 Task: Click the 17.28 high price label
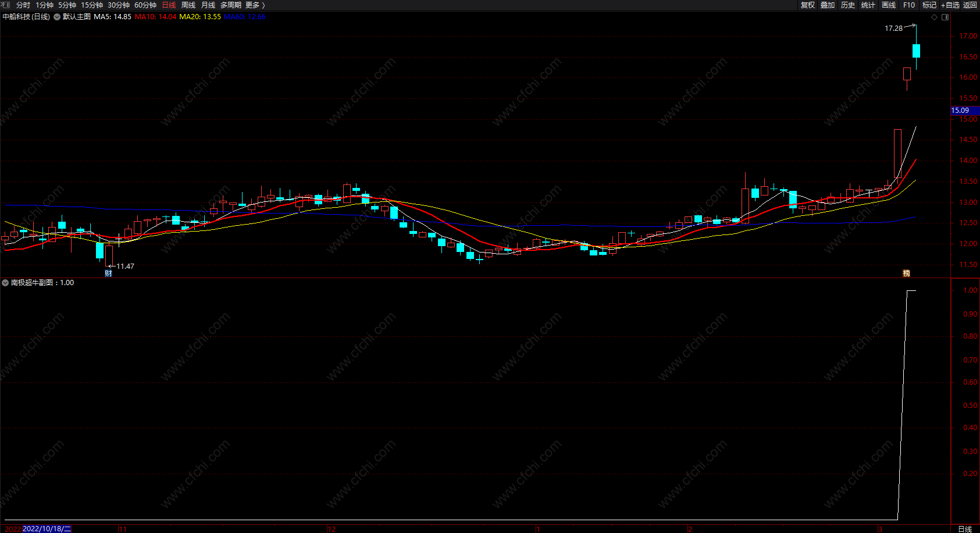pos(893,28)
